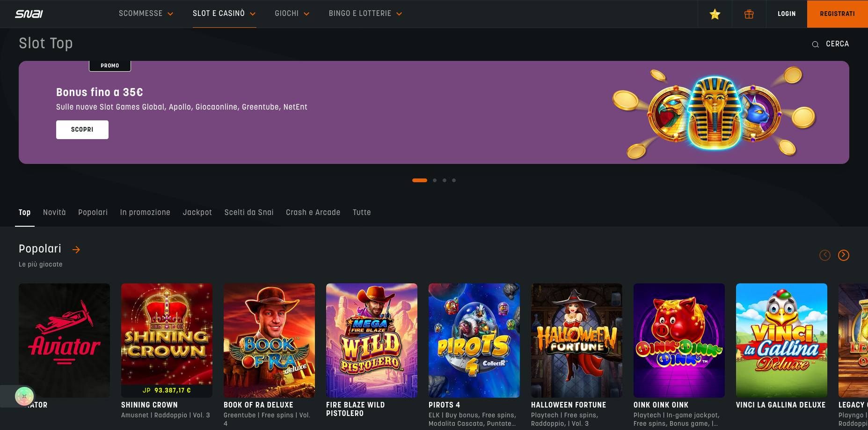Launch the Pirots 4 game thumbnail
The height and width of the screenshot is (430, 868).
click(474, 341)
